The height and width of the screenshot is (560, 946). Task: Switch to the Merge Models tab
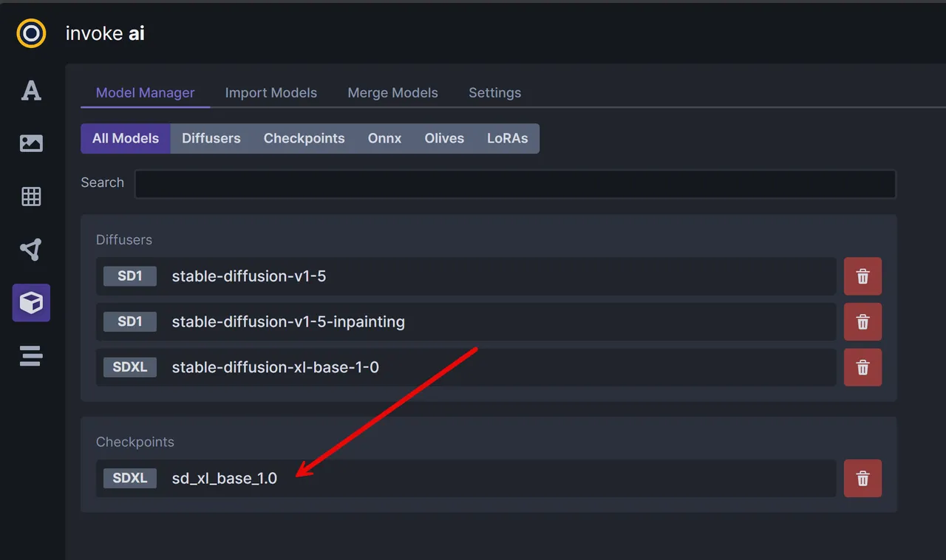click(392, 92)
